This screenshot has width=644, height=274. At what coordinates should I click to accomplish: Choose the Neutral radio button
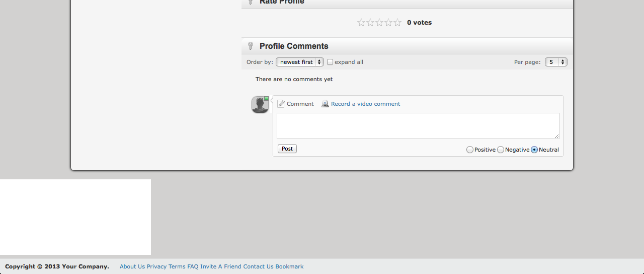pyautogui.click(x=534, y=150)
